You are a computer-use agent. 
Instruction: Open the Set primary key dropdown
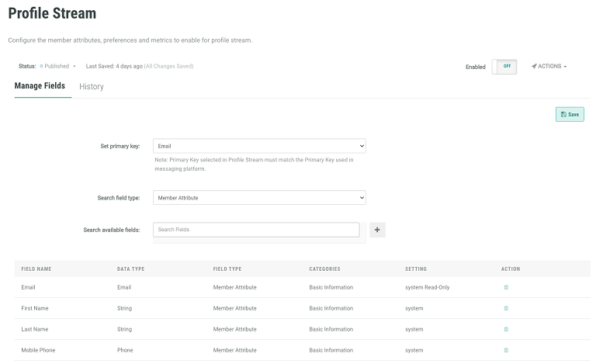tap(259, 146)
